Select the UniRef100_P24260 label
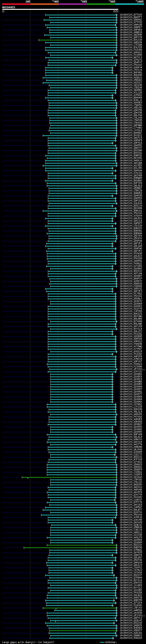The height and width of the screenshot is (644, 146). tap(131, 605)
